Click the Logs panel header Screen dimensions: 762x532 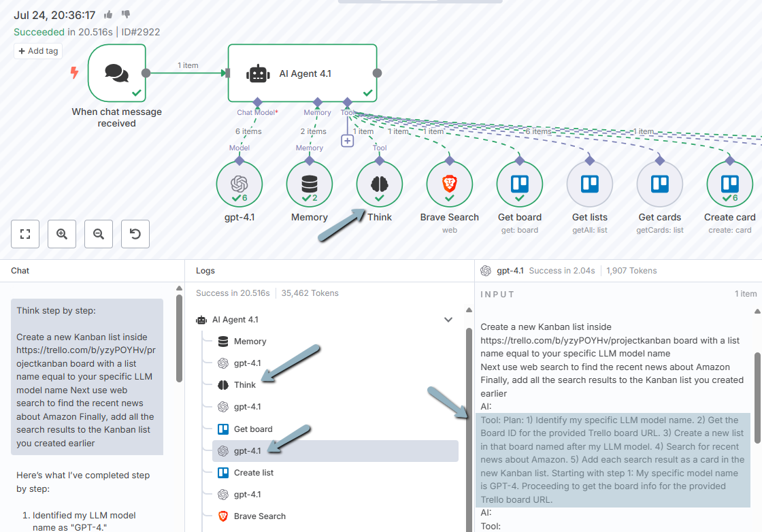[x=205, y=271]
